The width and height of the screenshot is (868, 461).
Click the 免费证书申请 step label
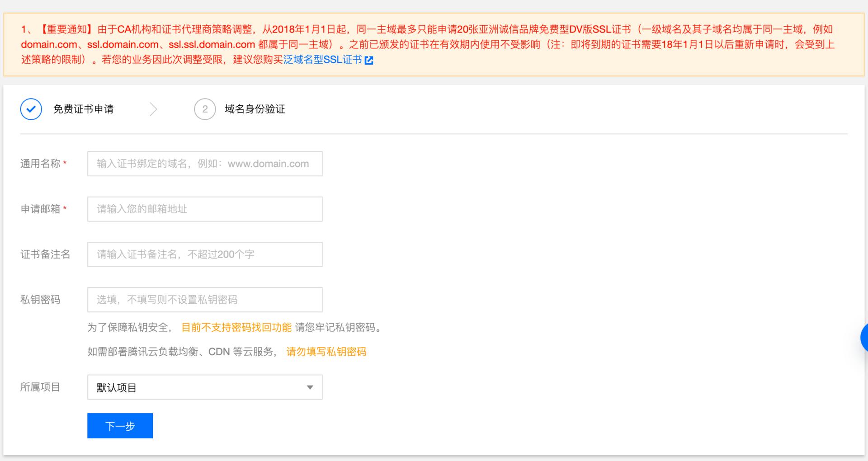pyautogui.click(x=84, y=109)
